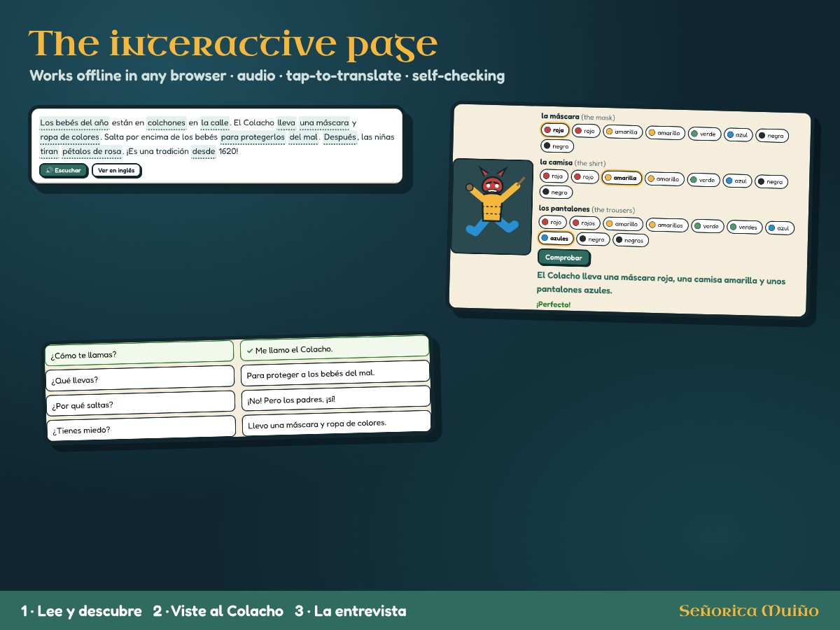This screenshot has height=630, width=840.
Task: Choose answer 'Para proteger a los bebés del mal.'
Action: pyautogui.click(x=335, y=373)
